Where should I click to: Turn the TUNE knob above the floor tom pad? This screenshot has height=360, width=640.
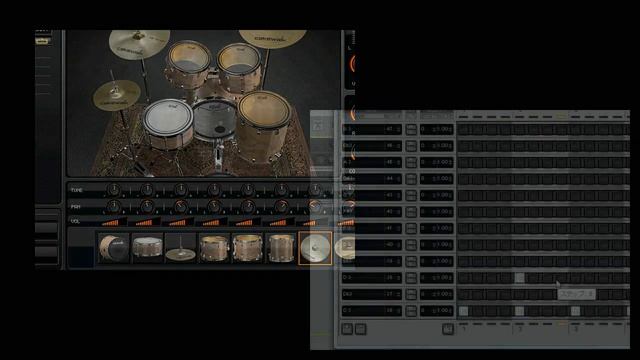coord(281,190)
